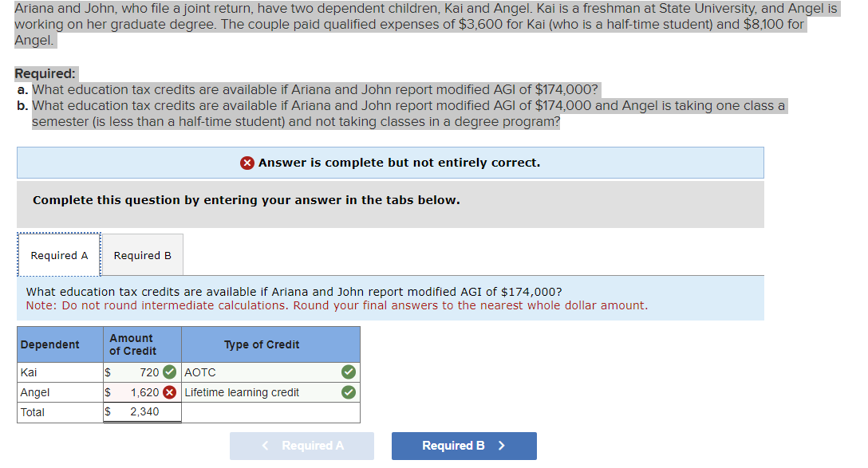Viewport: 868px width, 468px height.
Task: Click Angel's amount of credit field
Action: 140,392
